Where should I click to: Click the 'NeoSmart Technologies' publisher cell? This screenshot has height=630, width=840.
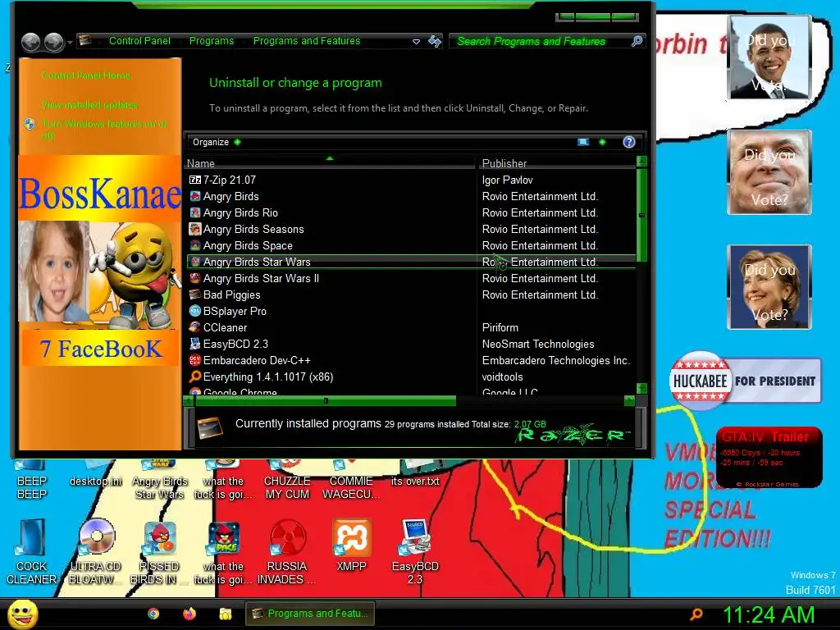538,344
